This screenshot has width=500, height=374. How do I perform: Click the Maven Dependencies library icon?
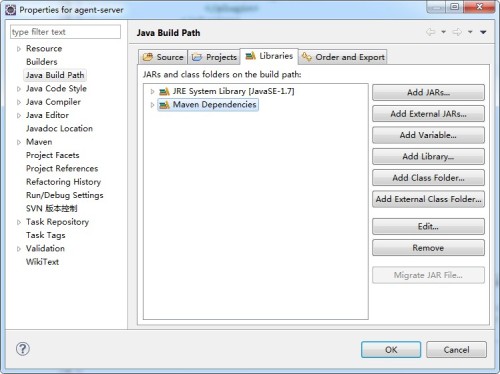pos(164,105)
